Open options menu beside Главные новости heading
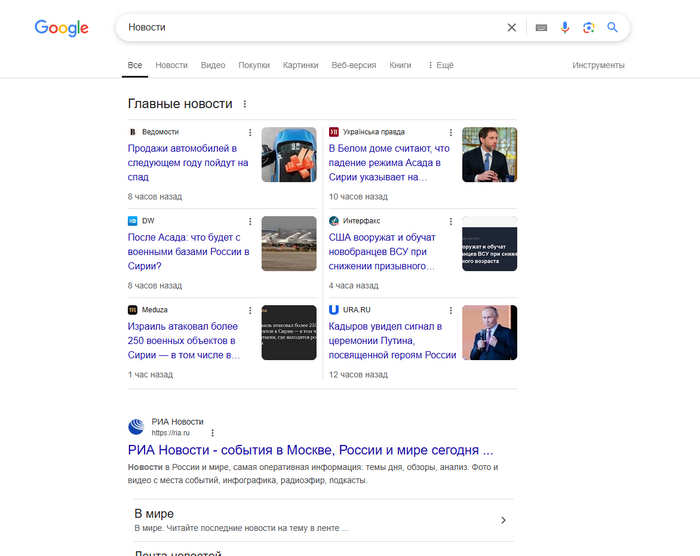 click(x=245, y=104)
